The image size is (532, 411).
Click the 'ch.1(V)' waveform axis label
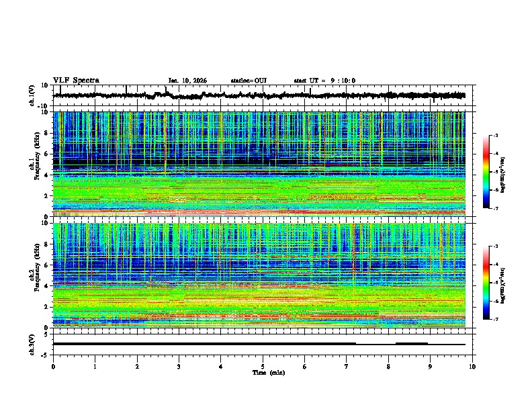tap(32, 95)
